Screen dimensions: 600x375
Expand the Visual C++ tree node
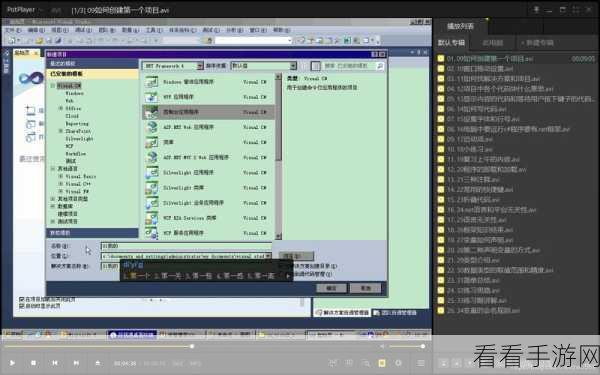tap(60, 184)
